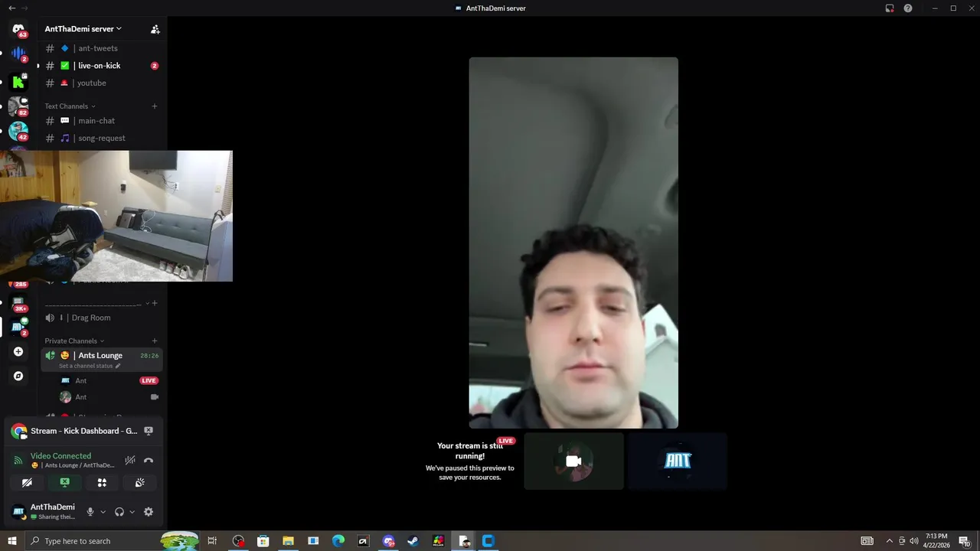This screenshot has height=551, width=980.
Task: Open File Explorer from the taskbar
Action: click(x=288, y=541)
